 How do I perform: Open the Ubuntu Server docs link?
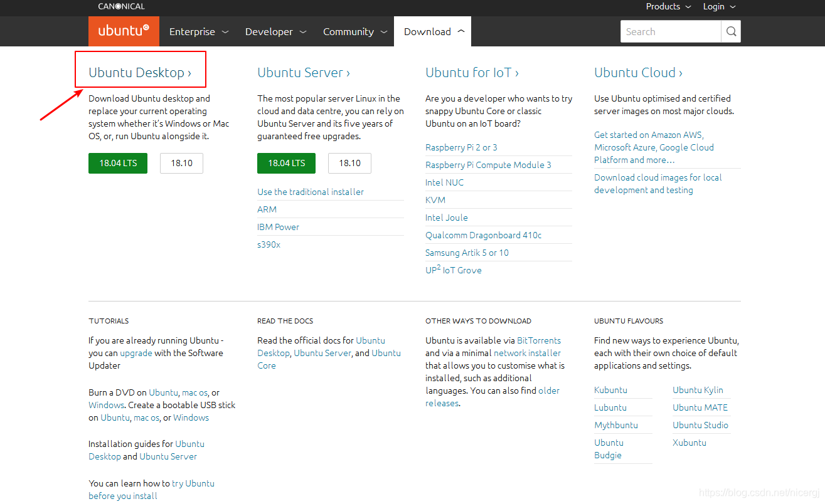coord(322,353)
